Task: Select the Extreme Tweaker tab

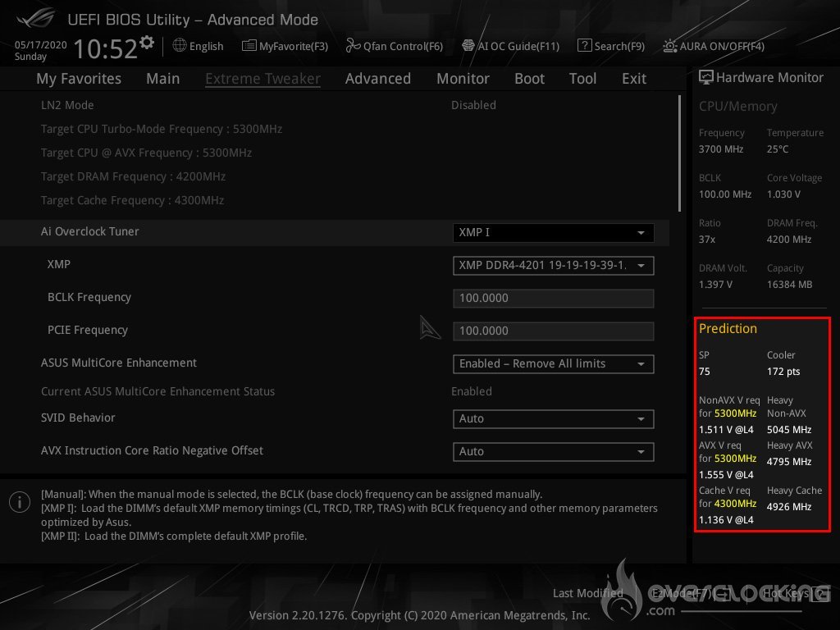Action: 262,79
